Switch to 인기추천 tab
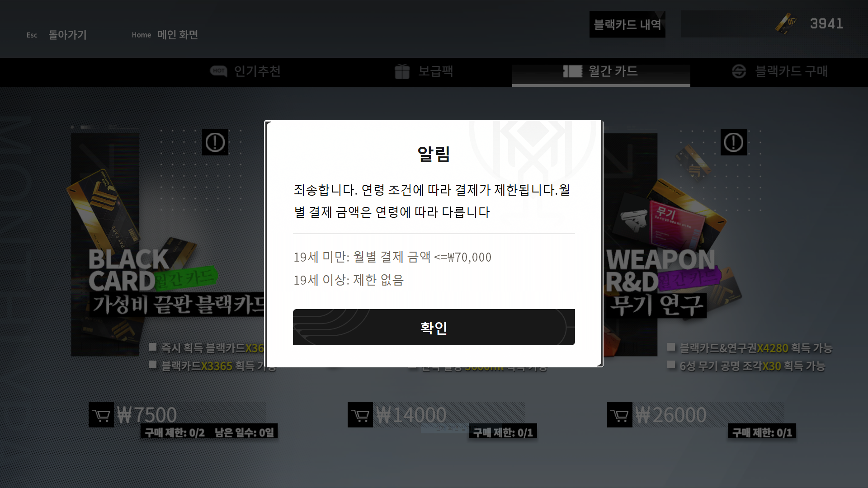Screen dimensions: 868x488 pos(246,71)
